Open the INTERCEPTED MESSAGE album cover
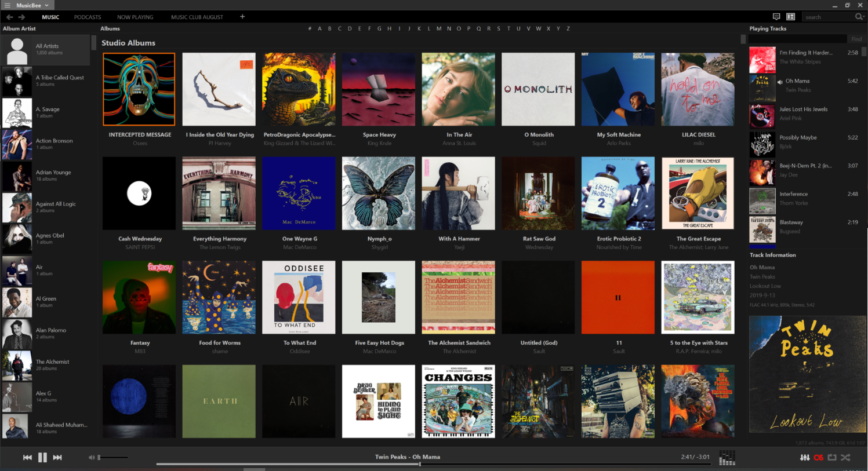Viewport: 868px width, 471px height. (x=139, y=89)
